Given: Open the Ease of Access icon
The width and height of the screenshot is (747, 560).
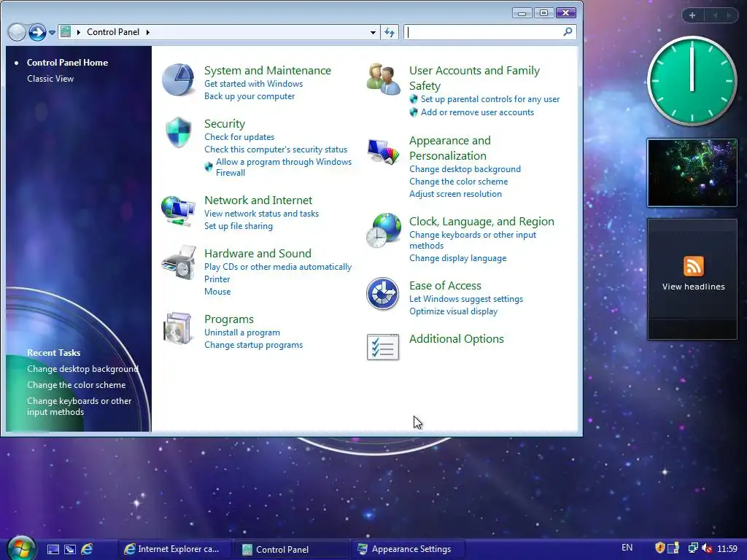Looking at the screenshot, I should click(x=382, y=293).
